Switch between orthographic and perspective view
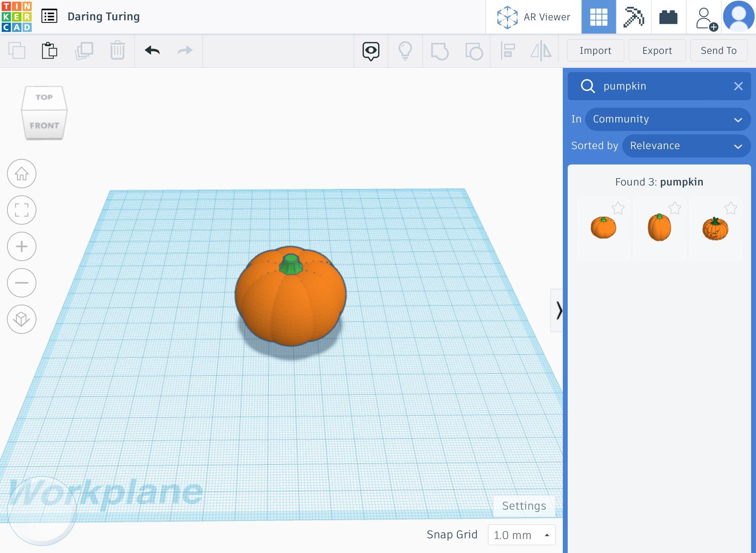Viewport: 756px width, 553px height. 22,319
